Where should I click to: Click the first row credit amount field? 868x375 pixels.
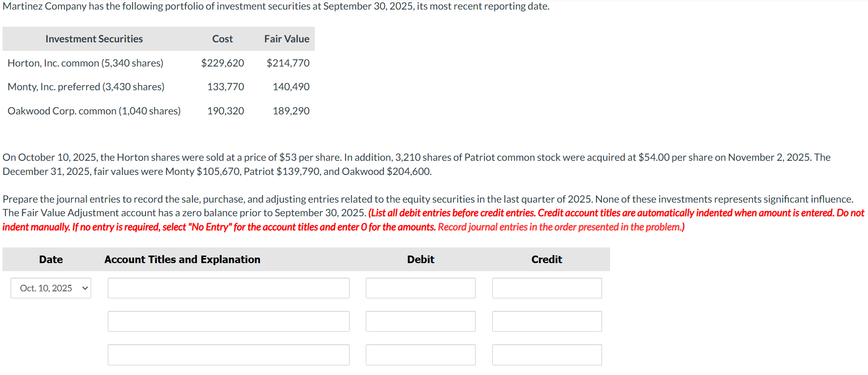pyautogui.click(x=547, y=288)
